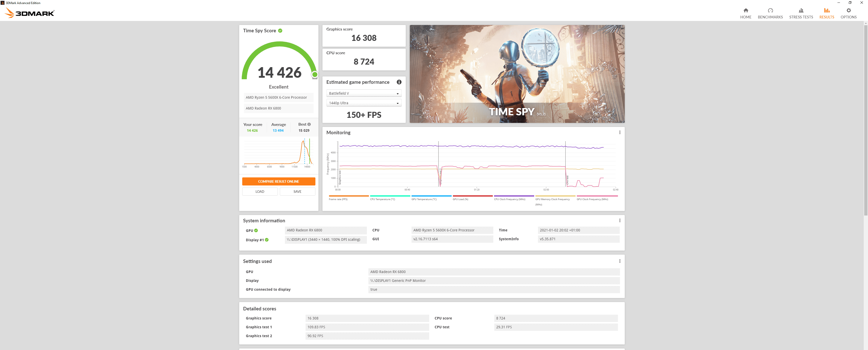Click Best score value 15 029
Image resolution: width=868 pixels, height=350 pixels.
point(304,130)
